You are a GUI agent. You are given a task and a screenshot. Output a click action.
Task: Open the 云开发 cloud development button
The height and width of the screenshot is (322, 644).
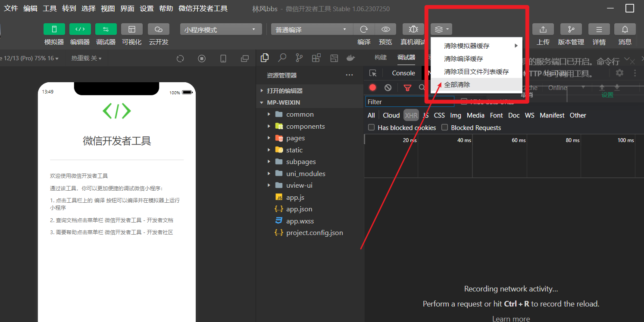(x=159, y=29)
